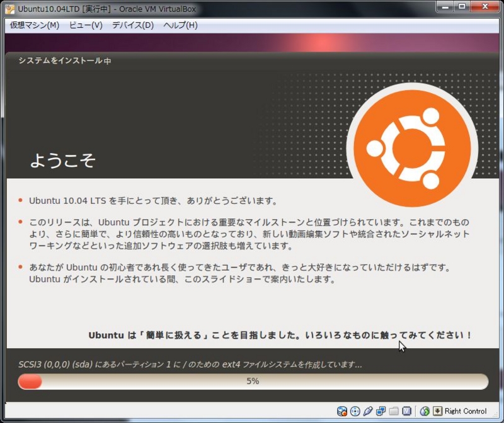Image resolution: width=504 pixels, height=423 pixels.
Task: Click the bold Ubuntu は「簡単に扱える」 tagline
Action: click(x=280, y=336)
